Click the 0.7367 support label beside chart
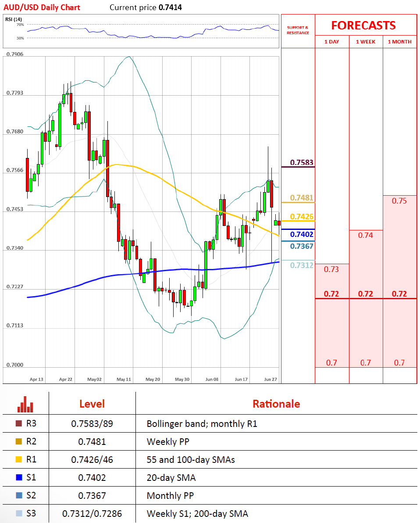Image resolution: width=420 pixels, height=523 pixels. tap(302, 247)
